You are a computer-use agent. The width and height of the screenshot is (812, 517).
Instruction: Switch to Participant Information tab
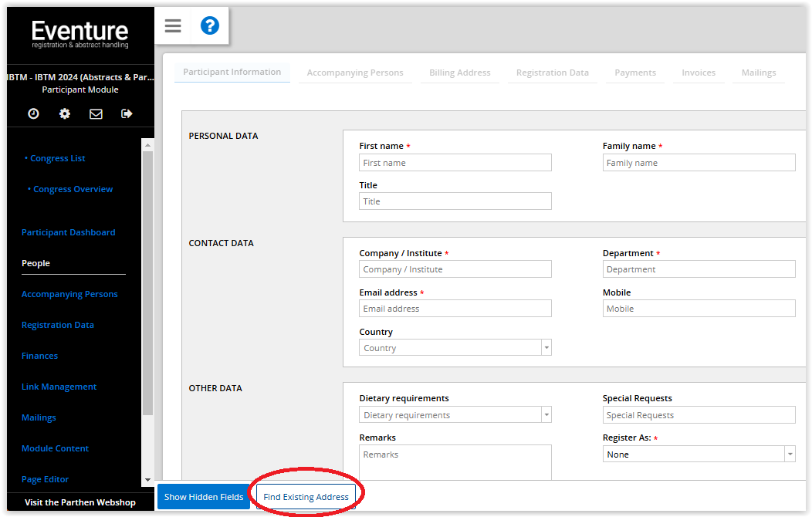[x=232, y=72]
